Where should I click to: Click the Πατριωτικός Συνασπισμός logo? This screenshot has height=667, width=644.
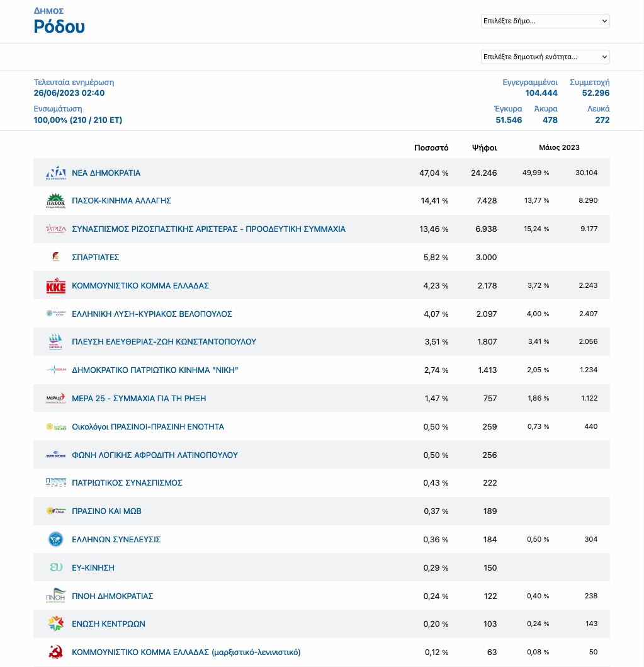(x=55, y=482)
